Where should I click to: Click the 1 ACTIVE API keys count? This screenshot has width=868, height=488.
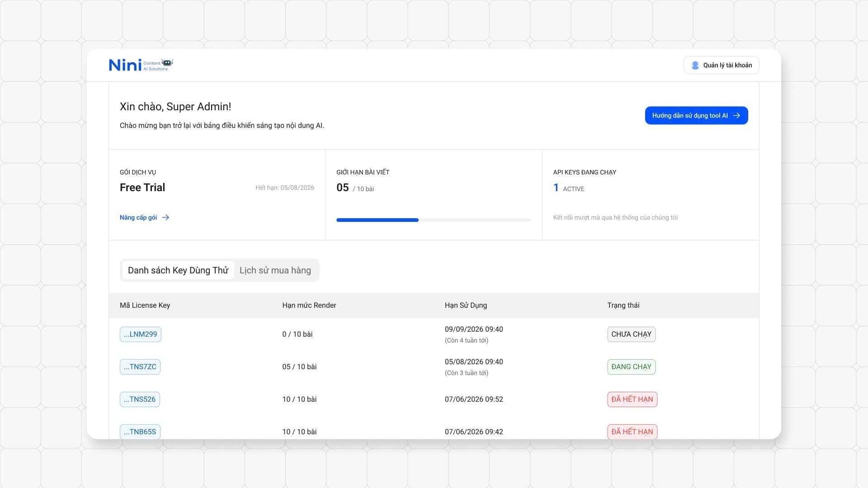[x=569, y=188]
